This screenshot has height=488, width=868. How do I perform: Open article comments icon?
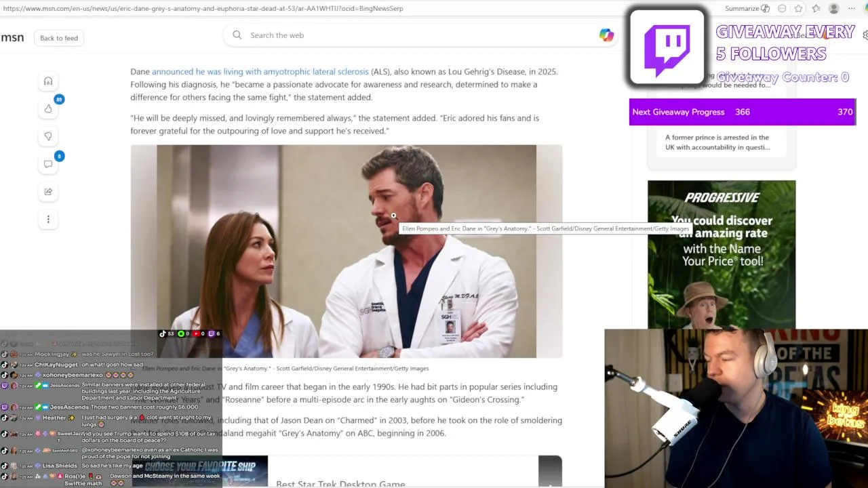point(48,164)
